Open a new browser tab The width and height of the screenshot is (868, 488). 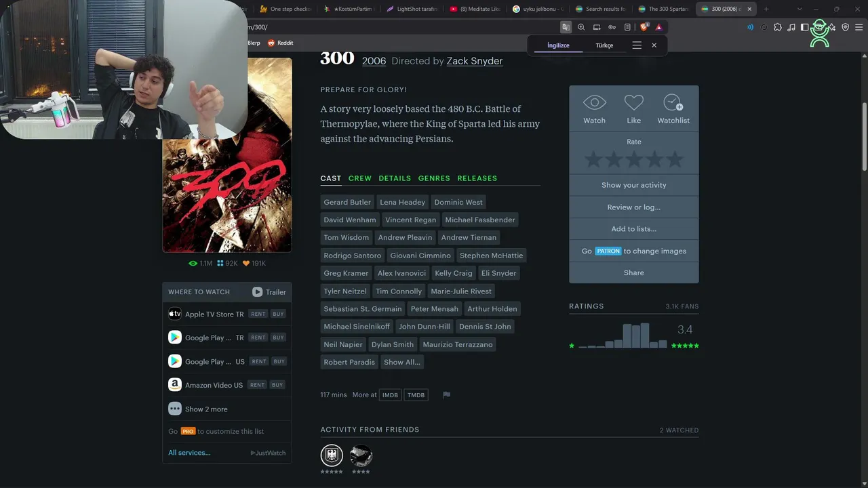tap(766, 9)
